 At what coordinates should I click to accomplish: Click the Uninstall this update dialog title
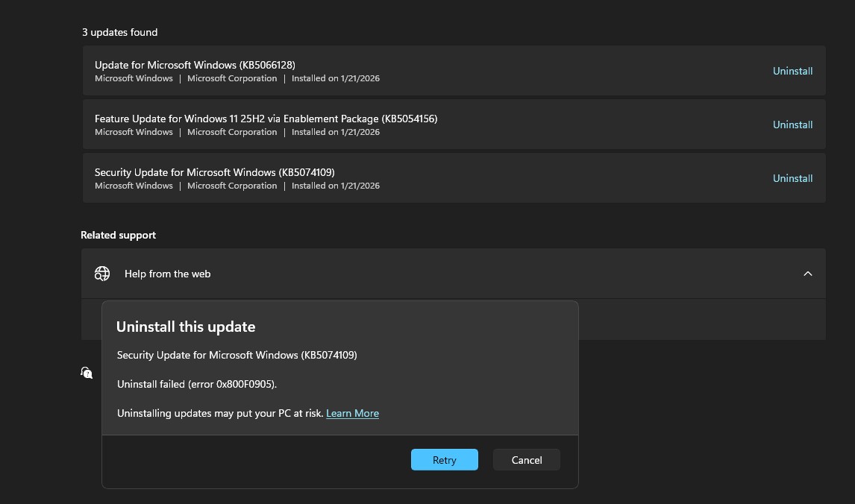coord(186,327)
